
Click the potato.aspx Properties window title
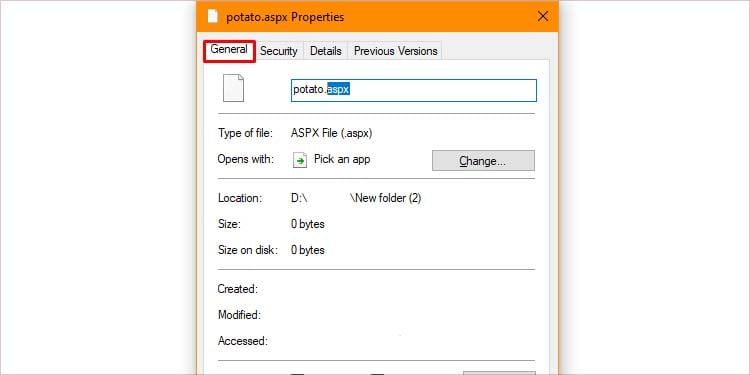click(285, 17)
